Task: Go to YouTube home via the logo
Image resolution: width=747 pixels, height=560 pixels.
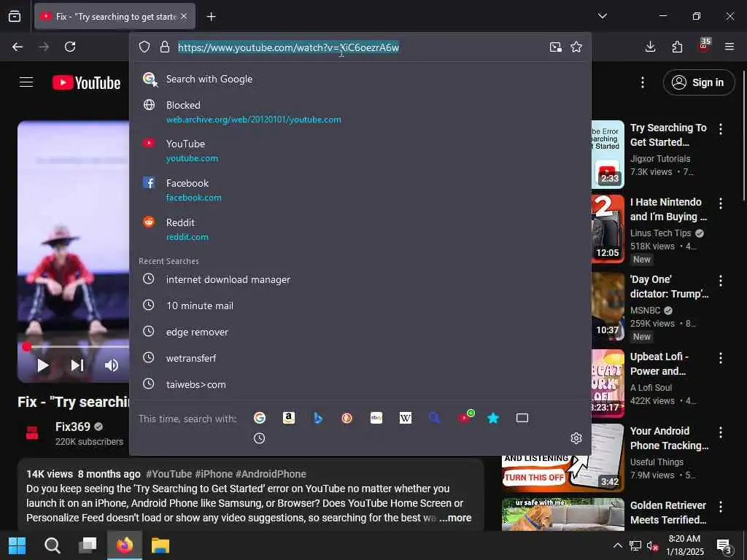Action: coord(86,83)
